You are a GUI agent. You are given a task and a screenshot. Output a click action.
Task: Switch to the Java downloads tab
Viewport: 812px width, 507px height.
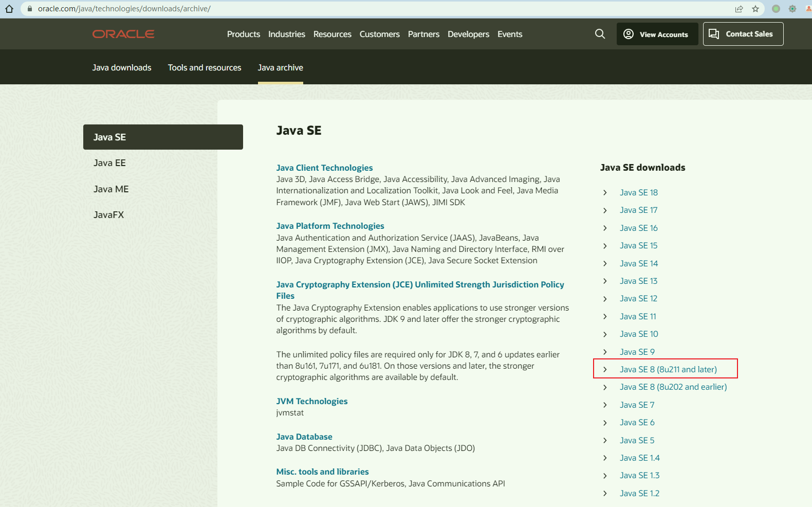tap(122, 67)
